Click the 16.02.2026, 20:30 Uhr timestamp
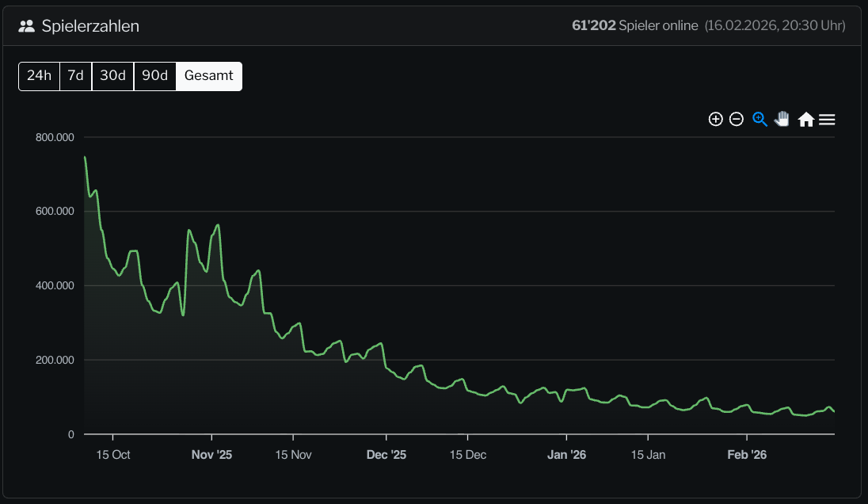This screenshot has height=504, width=868. pos(775,26)
